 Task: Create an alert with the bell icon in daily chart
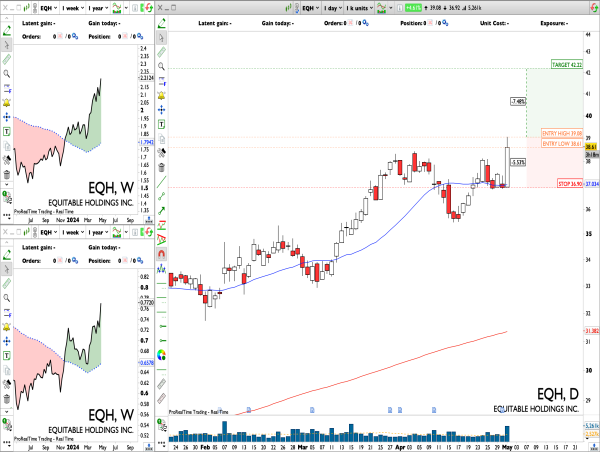coord(161,95)
